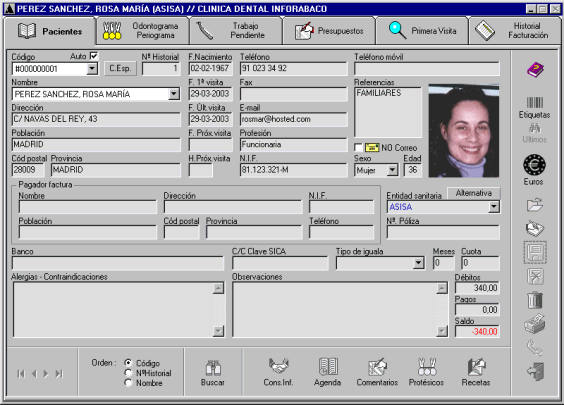Click the printer icon in sidebar
The width and height of the screenshot is (564, 405).
(x=535, y=323)
